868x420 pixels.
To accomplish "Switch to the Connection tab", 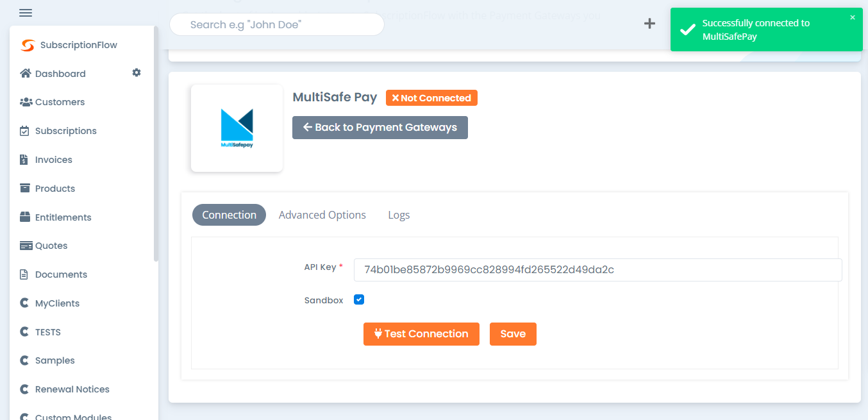I will 229,215.
